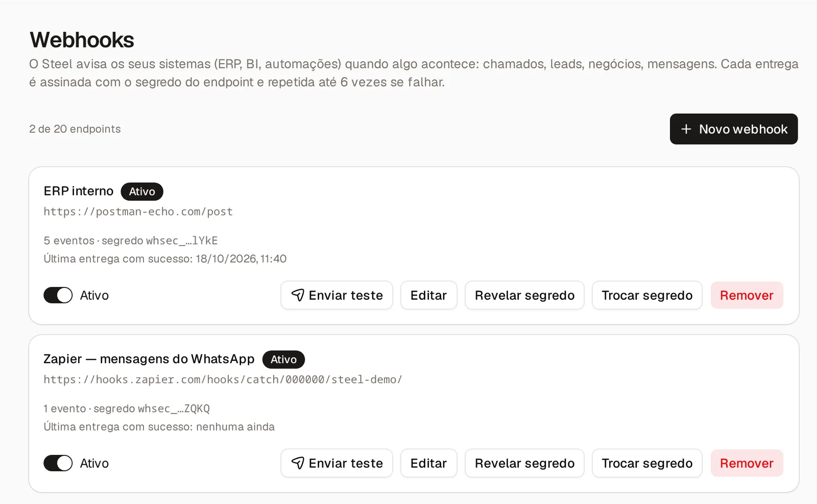Select the hooks.zapier.com endpoint URL
The height and width of the screenshot is (504, 817).
223,379
